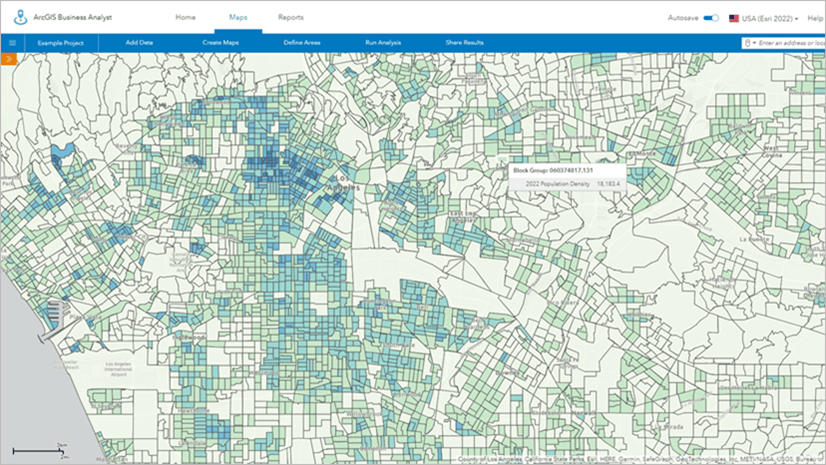Select the Maps tab
The width and height of the screenshot is (826, 465).
(238, 17)
